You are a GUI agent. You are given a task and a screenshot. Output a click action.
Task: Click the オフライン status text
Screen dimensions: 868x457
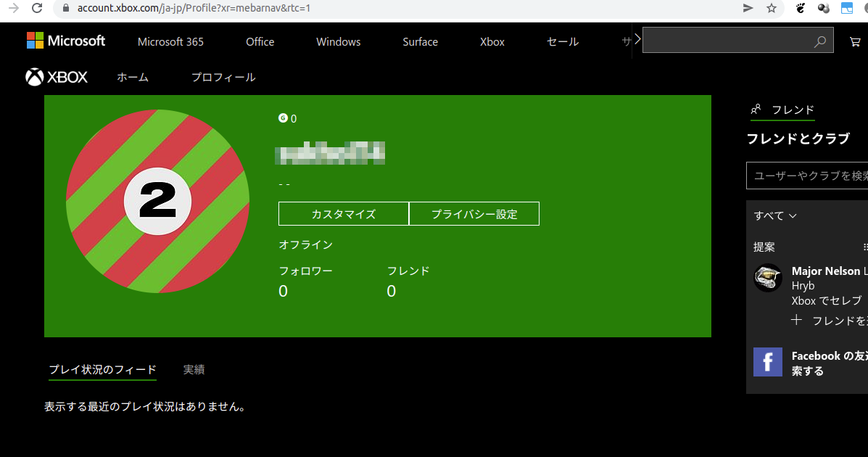click(x=305, y=244)
